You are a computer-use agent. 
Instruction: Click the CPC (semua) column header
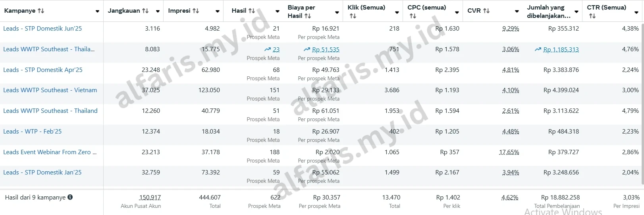pyautogui.click(x=426, y=8)
